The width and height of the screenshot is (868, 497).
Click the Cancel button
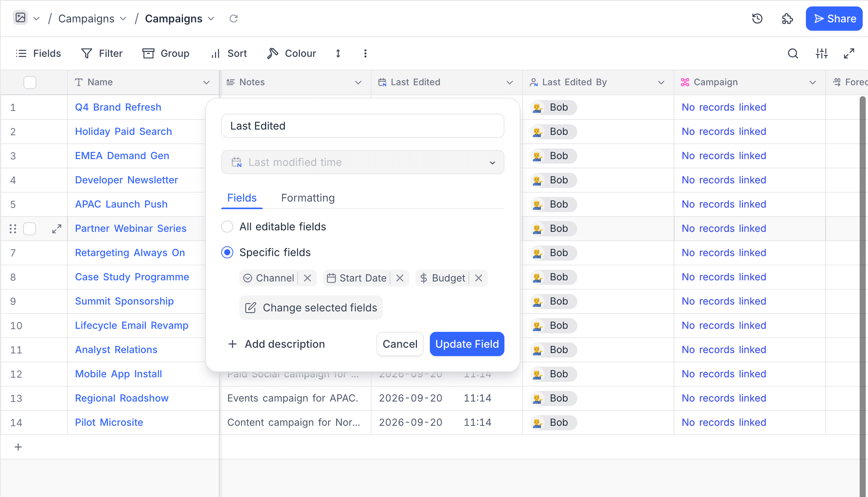400,344
